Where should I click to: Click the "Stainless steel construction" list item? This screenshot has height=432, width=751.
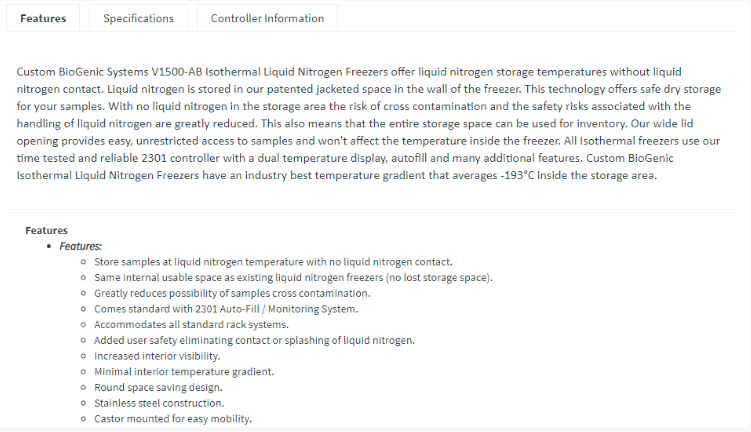coord(158,403)
